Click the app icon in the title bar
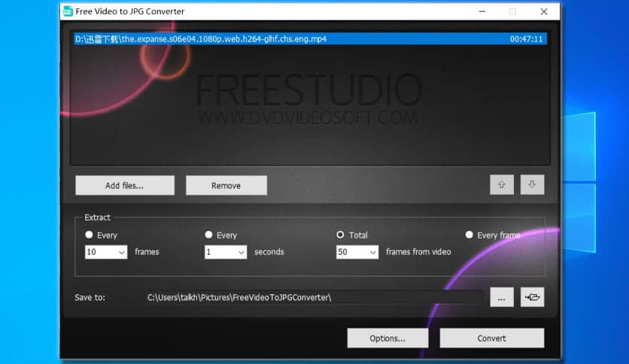The height and width of the screenshot is (364, 629). (x=68, y=11)
